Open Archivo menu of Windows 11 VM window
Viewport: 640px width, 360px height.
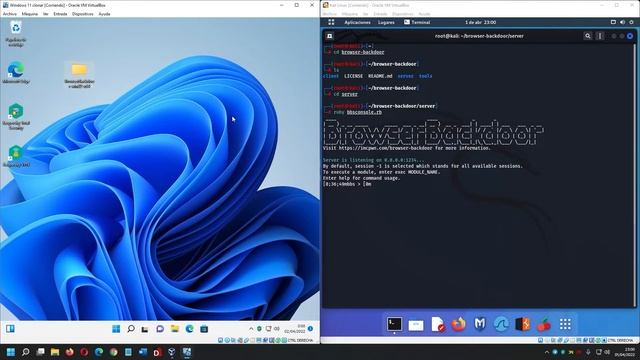[x=10, y=14]
